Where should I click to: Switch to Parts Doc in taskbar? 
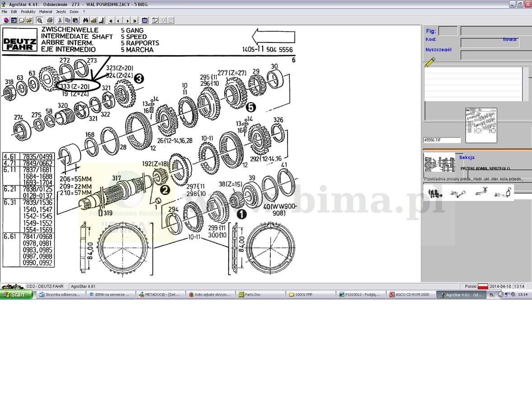click(x=261, y=294)
